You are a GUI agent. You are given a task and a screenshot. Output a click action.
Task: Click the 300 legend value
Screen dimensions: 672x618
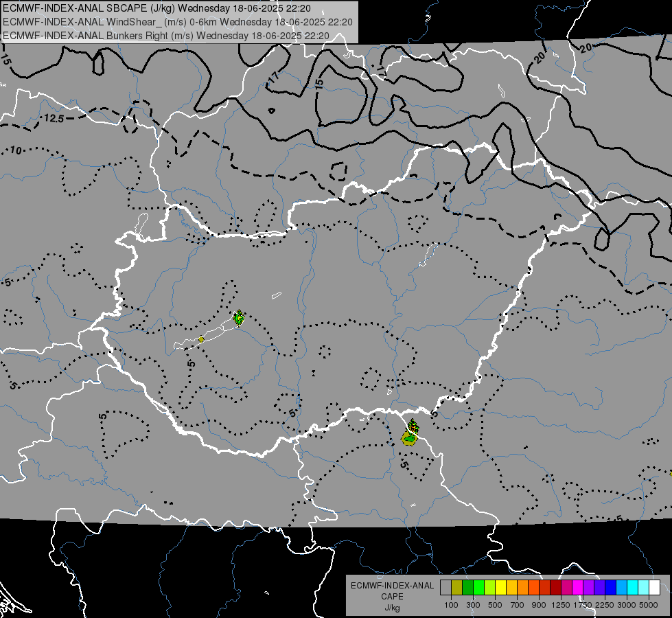coord(473,605)
